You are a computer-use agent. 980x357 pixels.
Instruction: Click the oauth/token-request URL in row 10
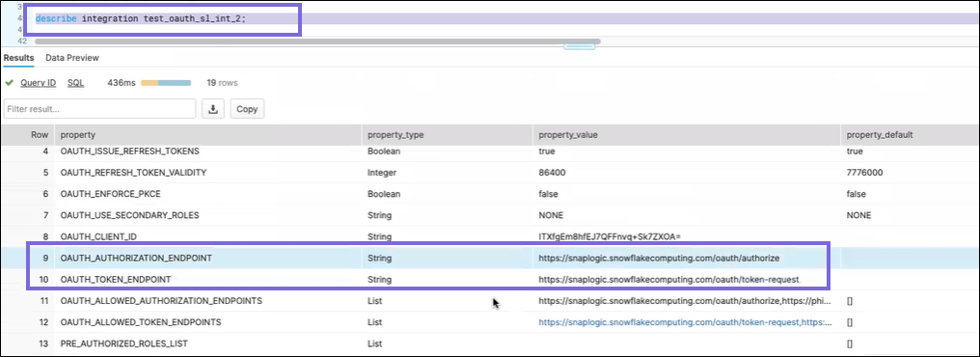click(x=668, y=279)
